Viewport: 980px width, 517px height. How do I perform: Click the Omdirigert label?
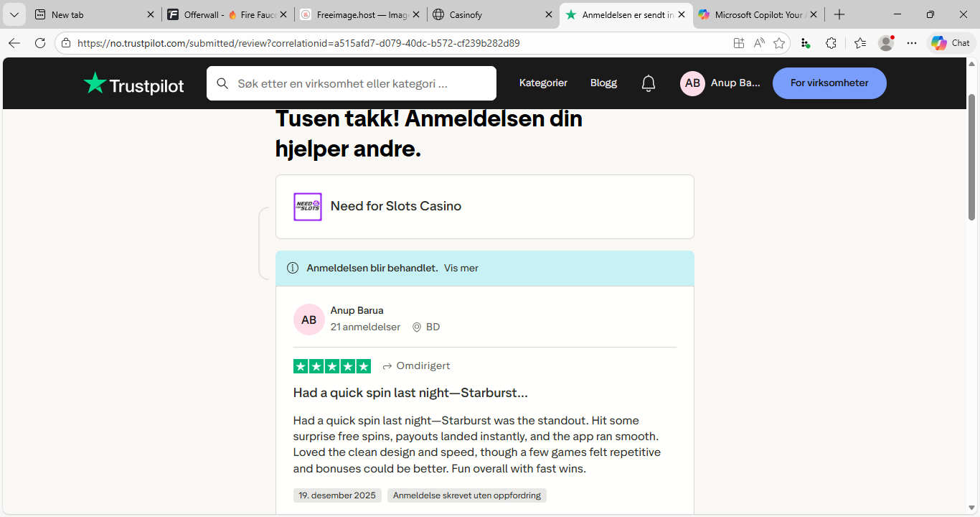click(416, 366)
